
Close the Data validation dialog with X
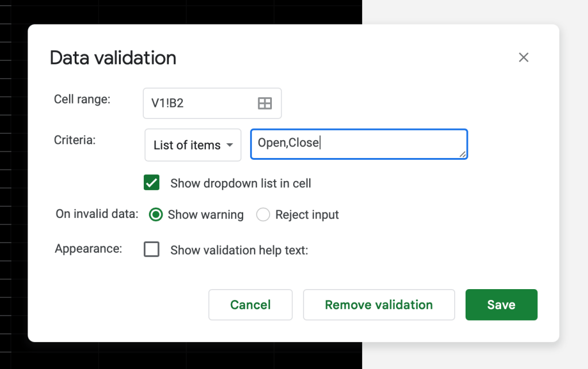(x=523, y=57)
